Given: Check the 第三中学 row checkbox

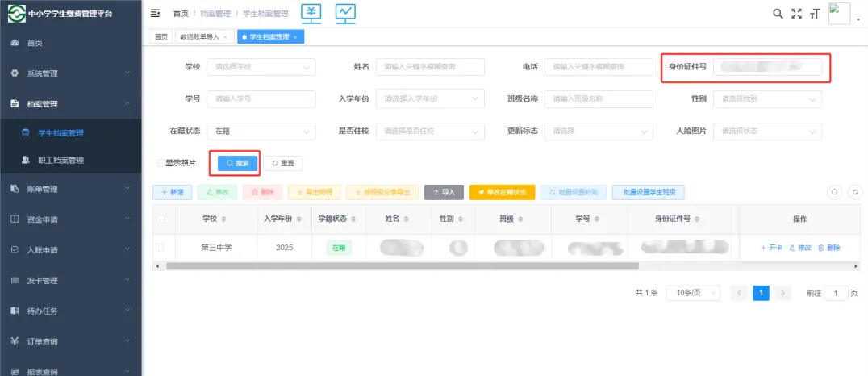Looking at the screenshot, I should [160, 248].
